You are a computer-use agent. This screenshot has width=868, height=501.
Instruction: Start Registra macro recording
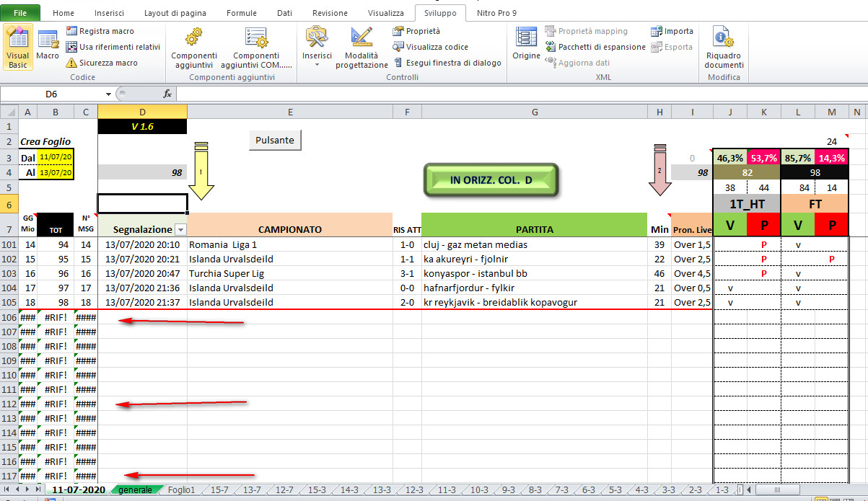click(x=100, y=31)
